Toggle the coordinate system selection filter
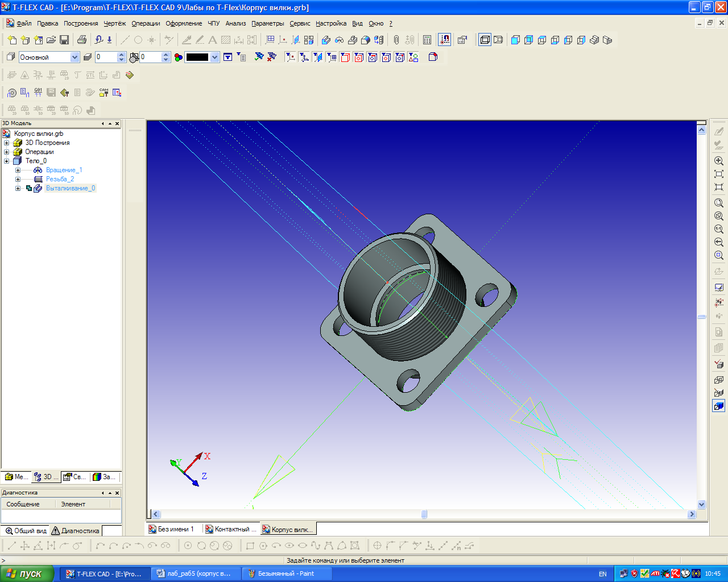Image resolution: width=728 pixels, height=582 pixels. click(x=304, y=57)
